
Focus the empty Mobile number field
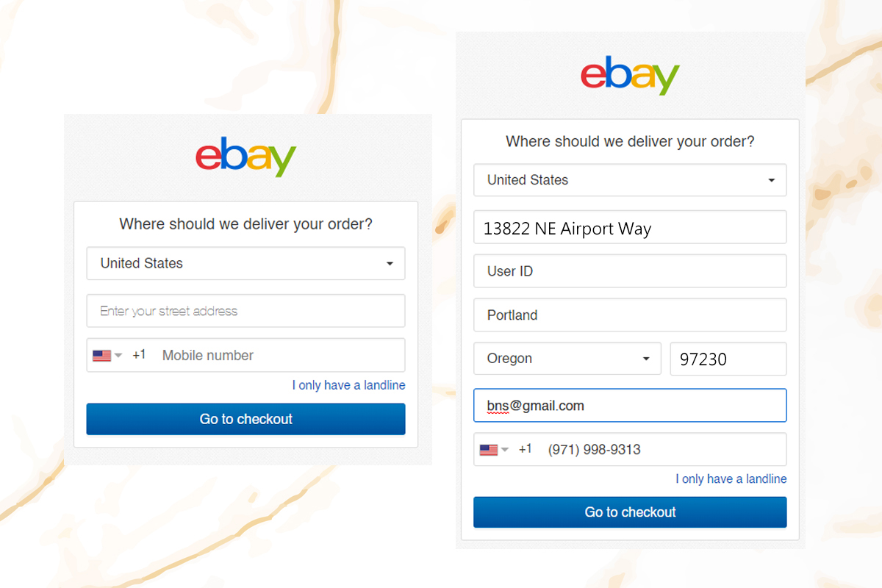(279, 356)
